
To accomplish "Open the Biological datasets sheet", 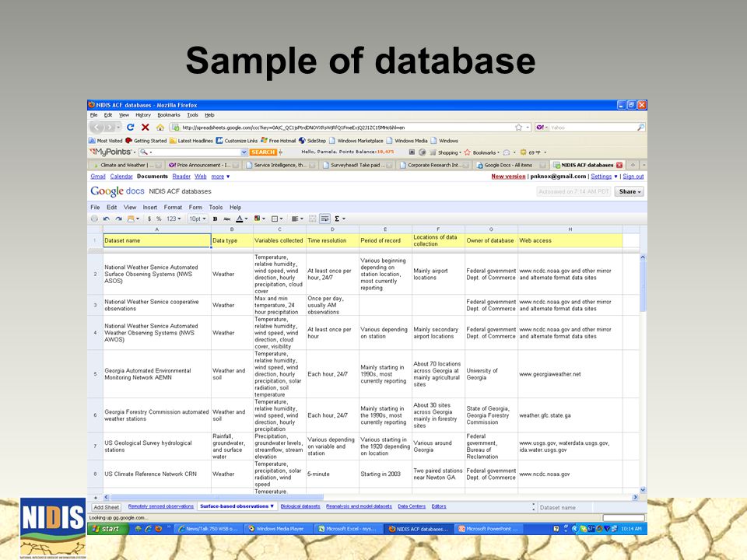I will coord(300,506).
